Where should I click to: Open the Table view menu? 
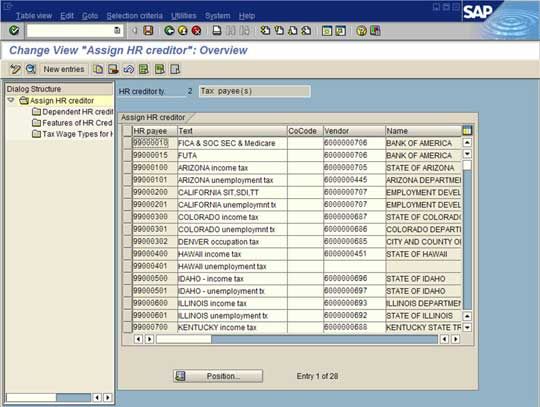(34, 16)
